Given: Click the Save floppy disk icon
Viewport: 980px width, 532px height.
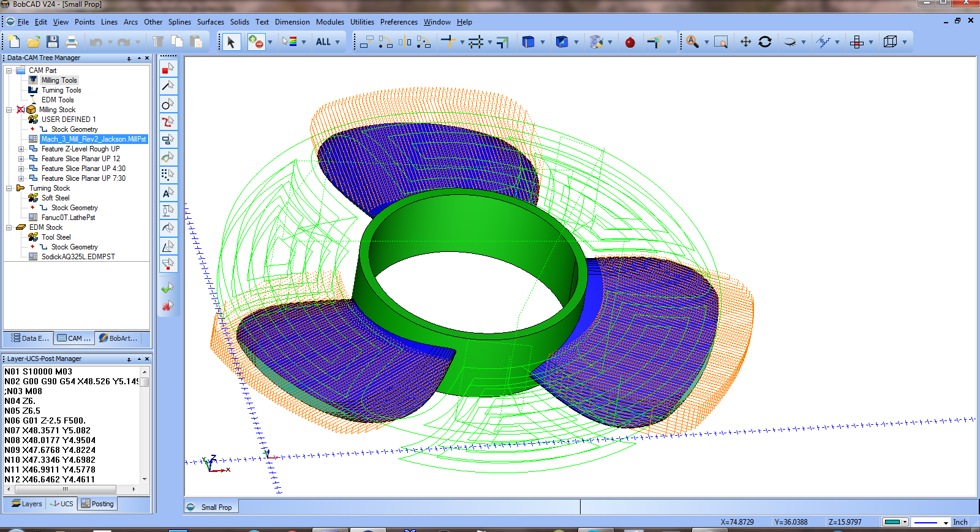Looking at the screenshot, I should 53,42.
